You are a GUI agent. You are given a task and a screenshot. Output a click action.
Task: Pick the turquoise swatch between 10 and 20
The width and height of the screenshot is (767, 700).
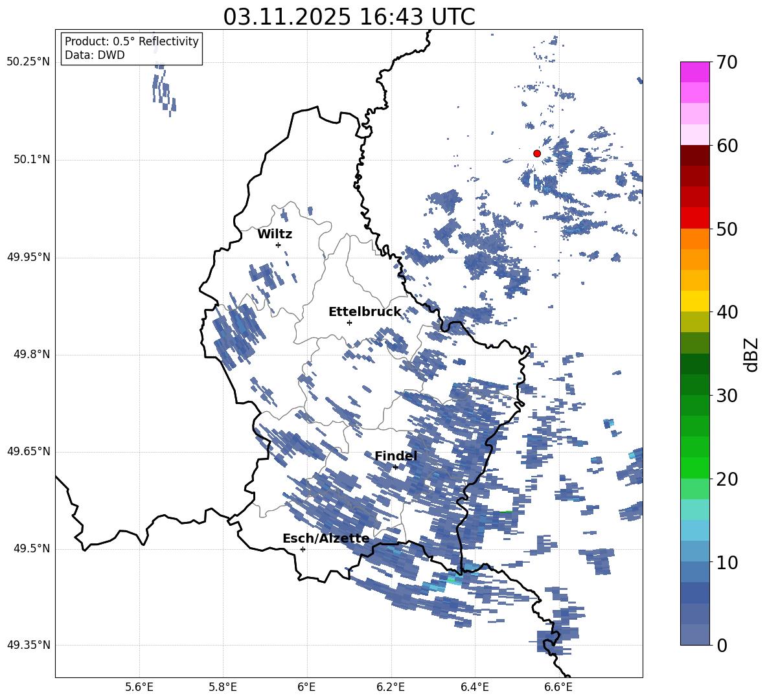694,510
